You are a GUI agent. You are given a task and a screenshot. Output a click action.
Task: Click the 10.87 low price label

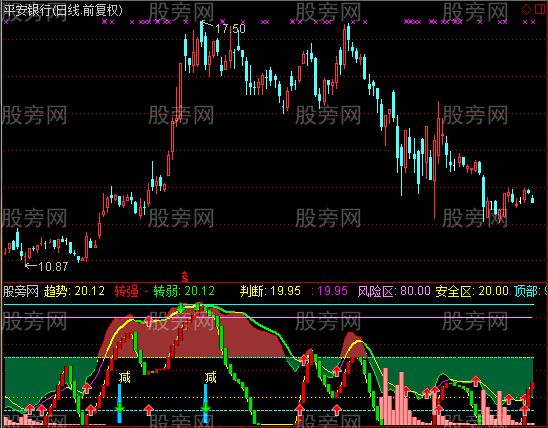53,267
